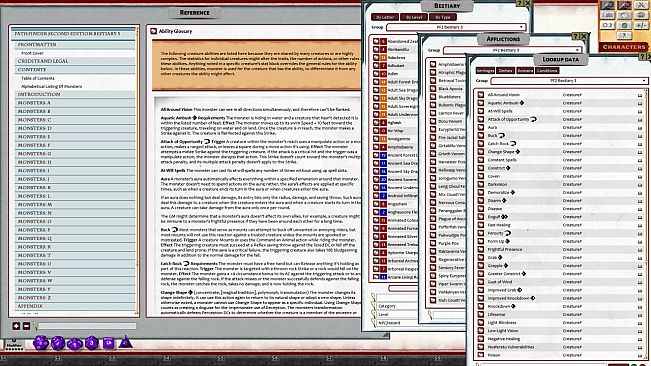Expand all Reference sections with plus icon
This screenshot has width=651, height=366.
click(16, 326)
